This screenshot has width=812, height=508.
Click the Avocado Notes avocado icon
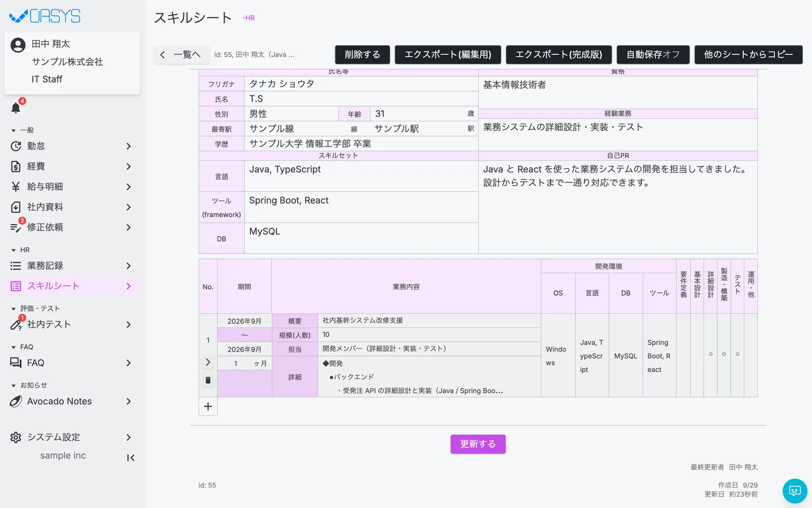tap(16, 401)
